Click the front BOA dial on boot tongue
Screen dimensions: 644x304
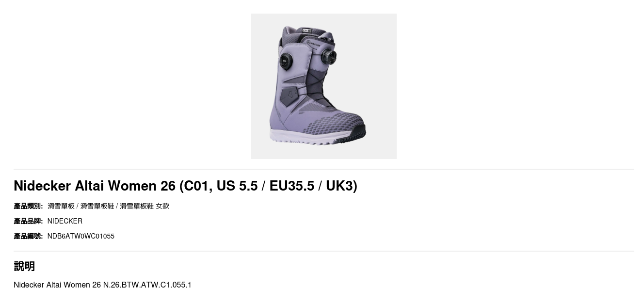click(329, 57)
